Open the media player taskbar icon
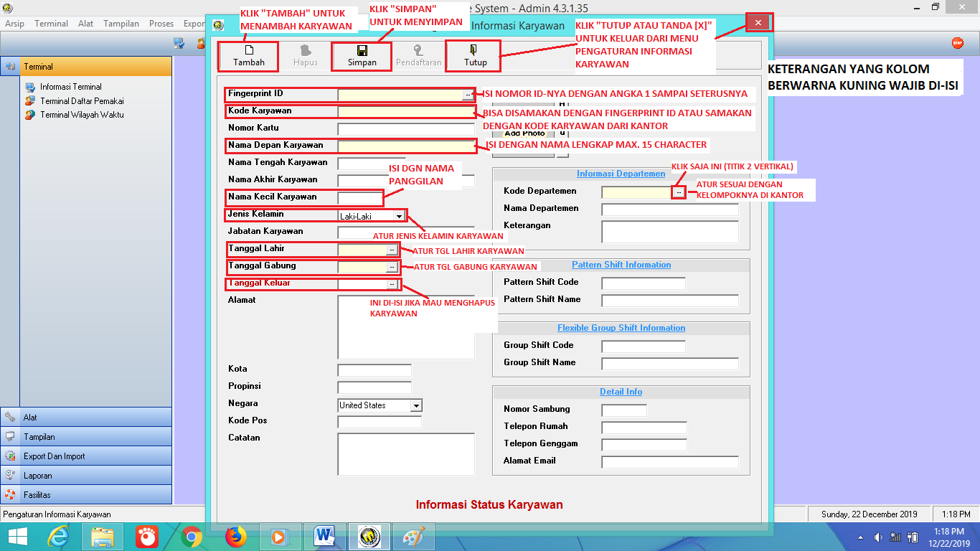Image resolution: width=980 pixels, height=551 pixels. tap(279, 536)
